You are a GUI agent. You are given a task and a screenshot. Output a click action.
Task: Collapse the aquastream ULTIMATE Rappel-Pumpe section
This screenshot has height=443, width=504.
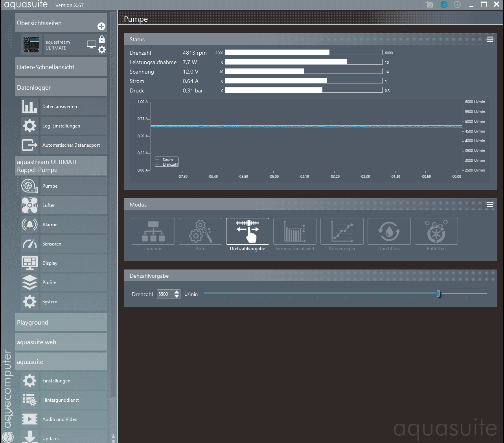tap(61, 166)
